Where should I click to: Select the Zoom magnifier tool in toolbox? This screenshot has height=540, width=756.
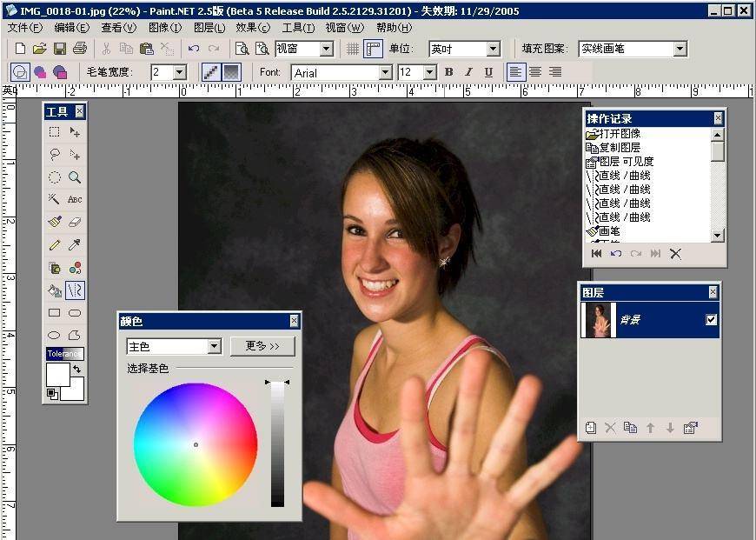click(75, 177)
